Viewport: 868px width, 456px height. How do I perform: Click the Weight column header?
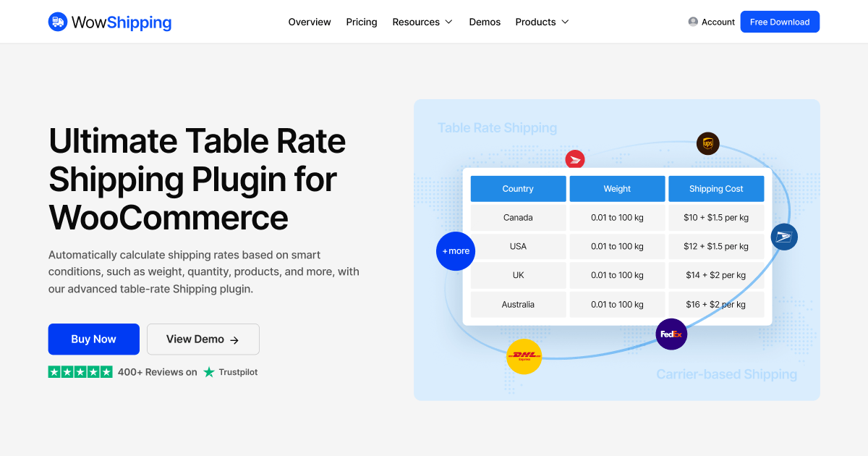click(617, 188)
